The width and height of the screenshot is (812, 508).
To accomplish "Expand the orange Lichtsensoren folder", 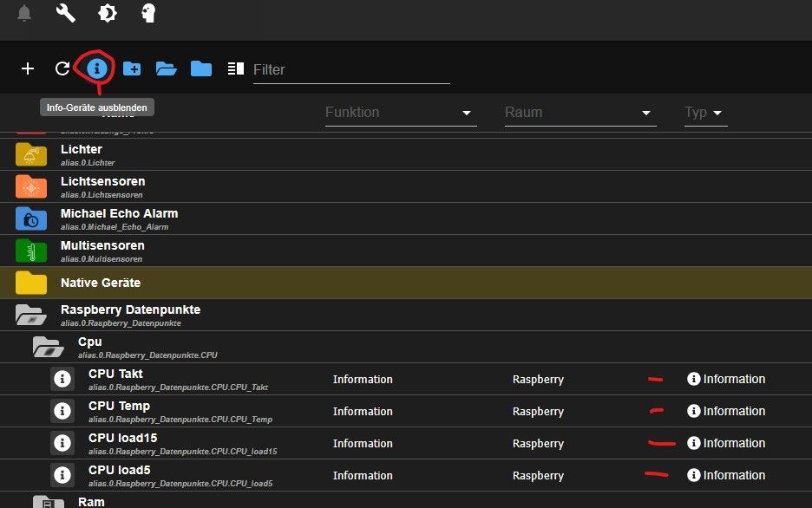I will point(31,186).
